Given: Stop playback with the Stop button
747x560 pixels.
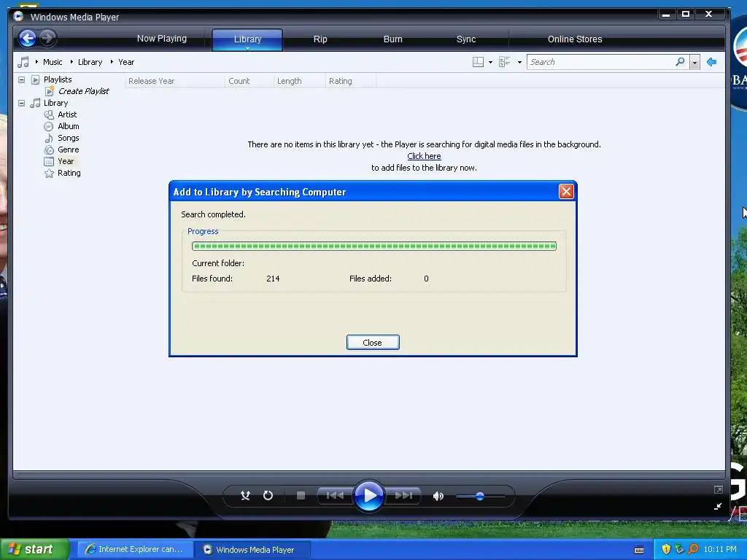Looking at the screenshot, I should tap(301, 496).
